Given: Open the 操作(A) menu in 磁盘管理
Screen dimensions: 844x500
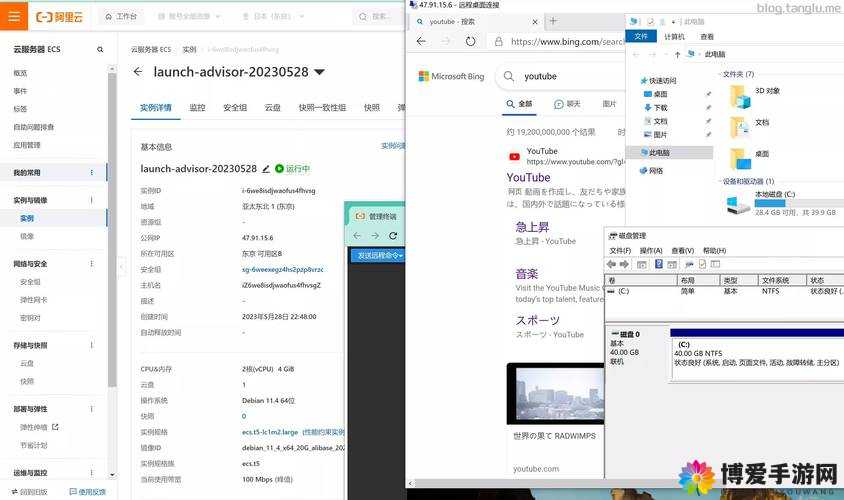Looking at the screenshot, I should (x=651, y=251).
